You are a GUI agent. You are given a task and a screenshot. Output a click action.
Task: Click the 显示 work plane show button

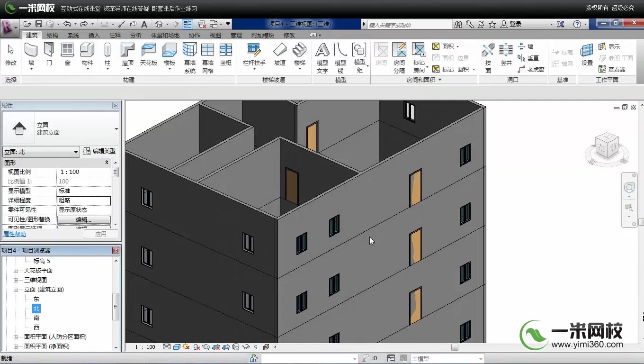(x=609, y=46)
